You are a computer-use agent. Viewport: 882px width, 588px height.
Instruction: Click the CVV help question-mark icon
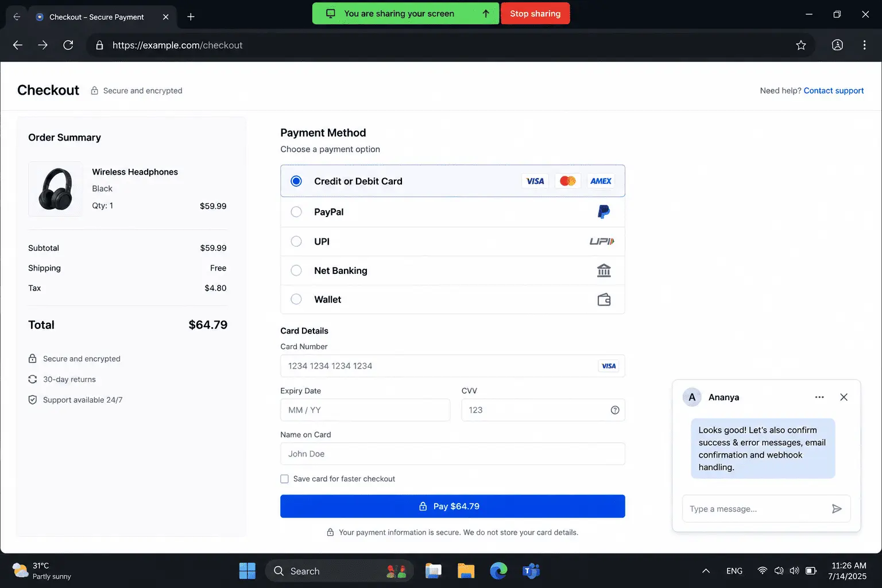(x=615, y=410)
